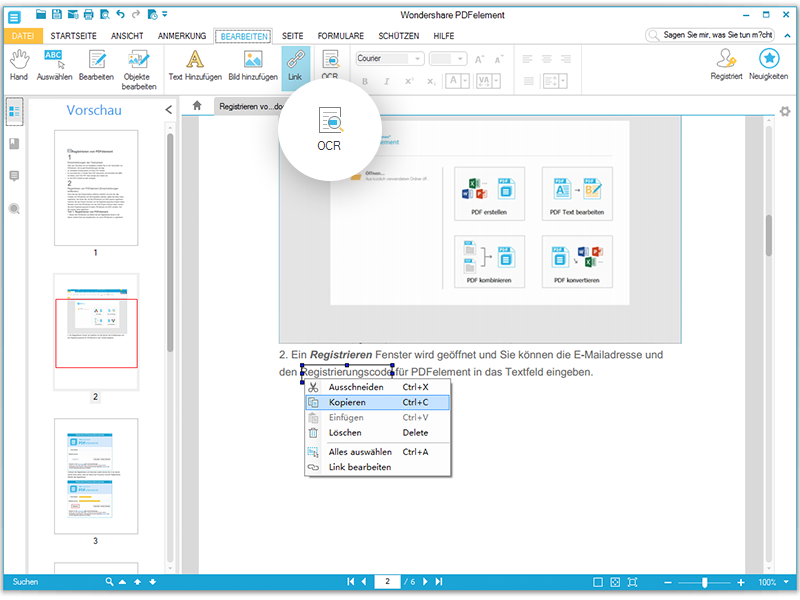Click the Objekte bearbeiten tool
Screen dimensions: 800x600
pos(139,68)
